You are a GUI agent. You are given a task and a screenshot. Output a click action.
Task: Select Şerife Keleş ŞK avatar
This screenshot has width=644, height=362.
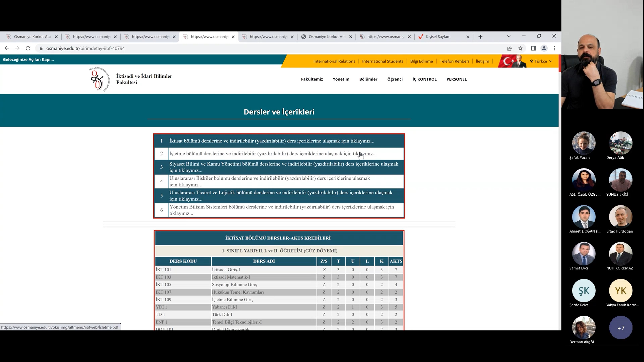pyautogui.click(x=583, y=291)
